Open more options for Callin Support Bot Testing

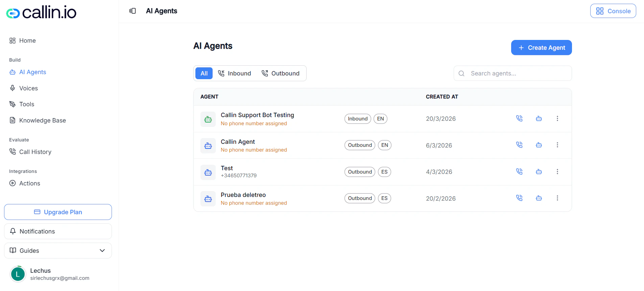pyautogui.click(x=557, y=118)
